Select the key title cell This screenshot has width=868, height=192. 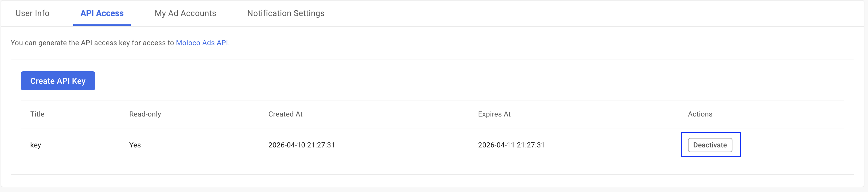pos(36,145)
